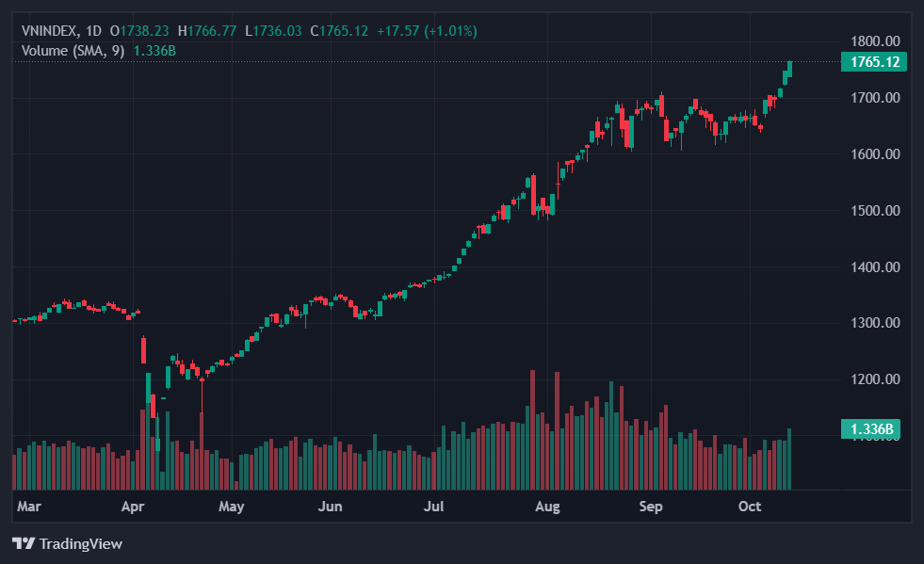Screen dimensions: 924x564
Task: Click the 1500.00 price axis label
Action: pyautogui.click(x=875, y=210)
